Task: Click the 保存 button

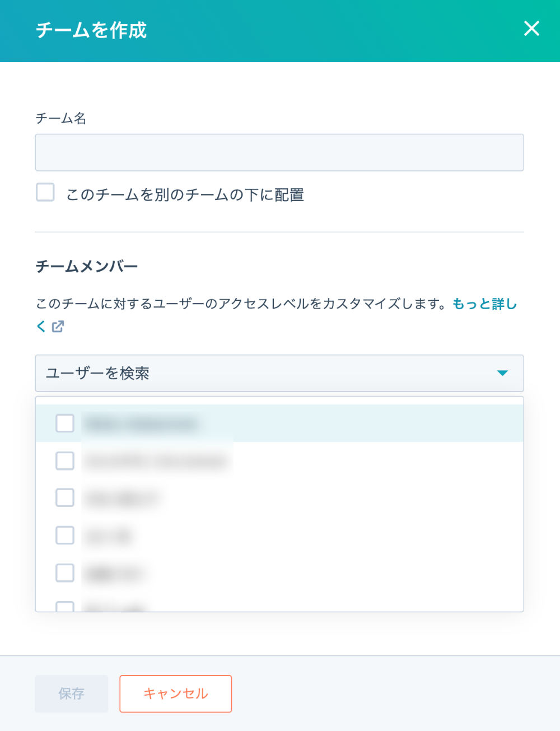Action: [72, 693]
